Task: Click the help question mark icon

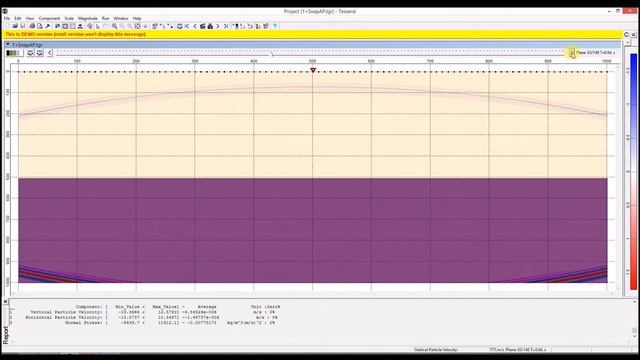Action: [x=275, y=26]
